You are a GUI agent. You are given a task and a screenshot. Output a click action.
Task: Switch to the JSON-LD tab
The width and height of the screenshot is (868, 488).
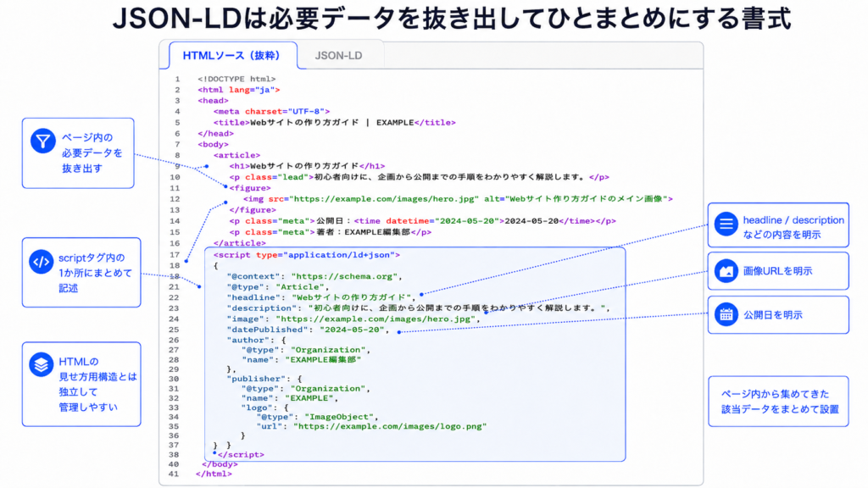tap(338, 55)
